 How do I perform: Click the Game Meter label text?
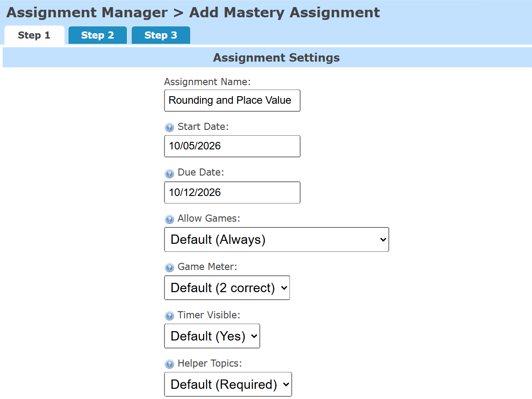[207, 267]
